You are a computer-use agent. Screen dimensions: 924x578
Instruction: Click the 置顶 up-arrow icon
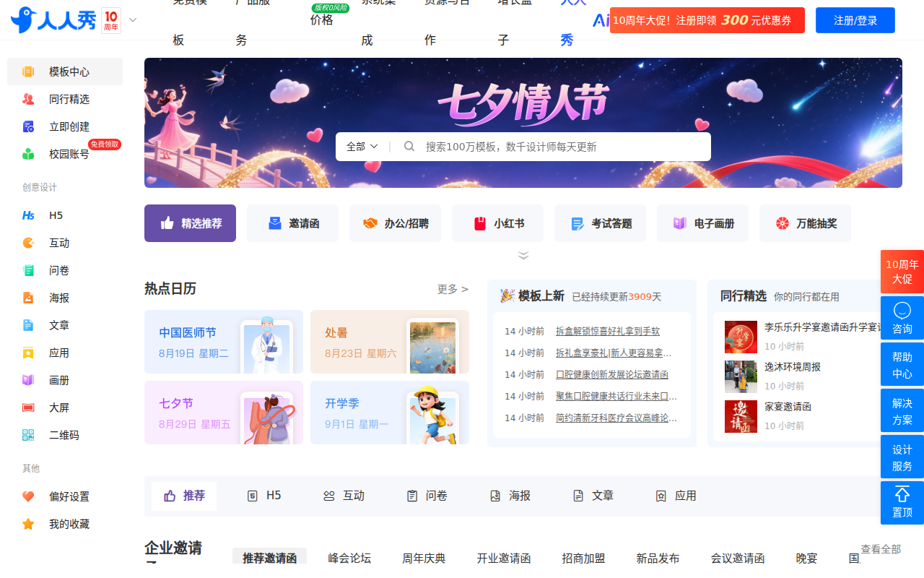(x=902, y=494)
